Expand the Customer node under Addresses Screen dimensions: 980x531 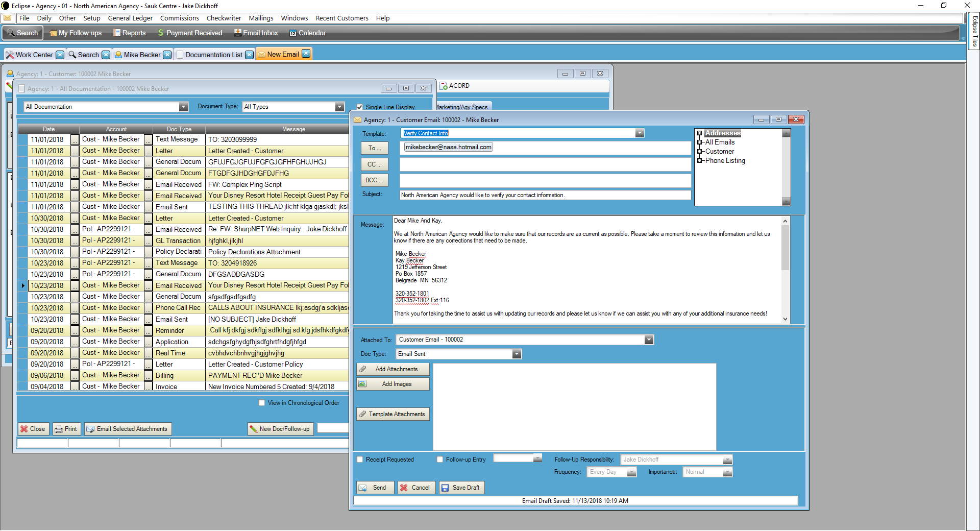[x=700, y=151]
